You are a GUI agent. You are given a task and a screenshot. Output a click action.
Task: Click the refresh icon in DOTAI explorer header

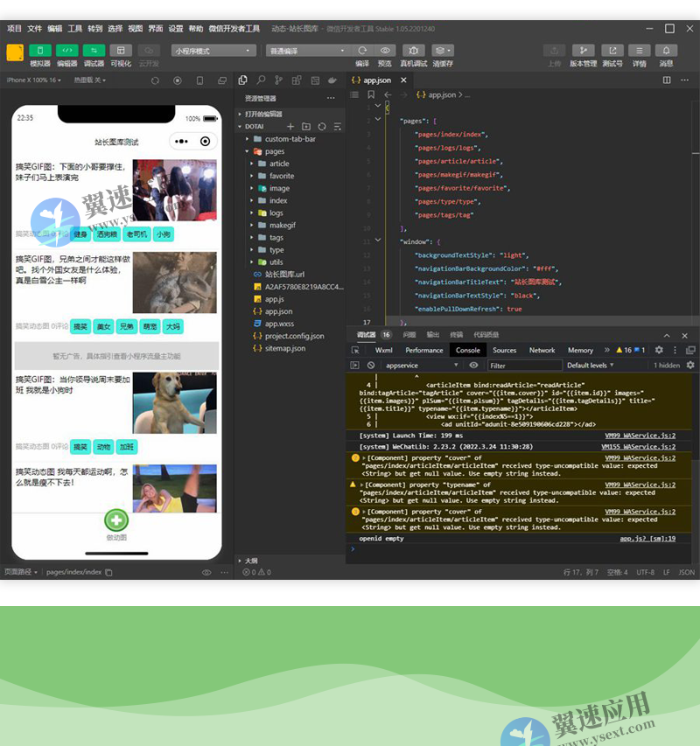tap(322, 127)
